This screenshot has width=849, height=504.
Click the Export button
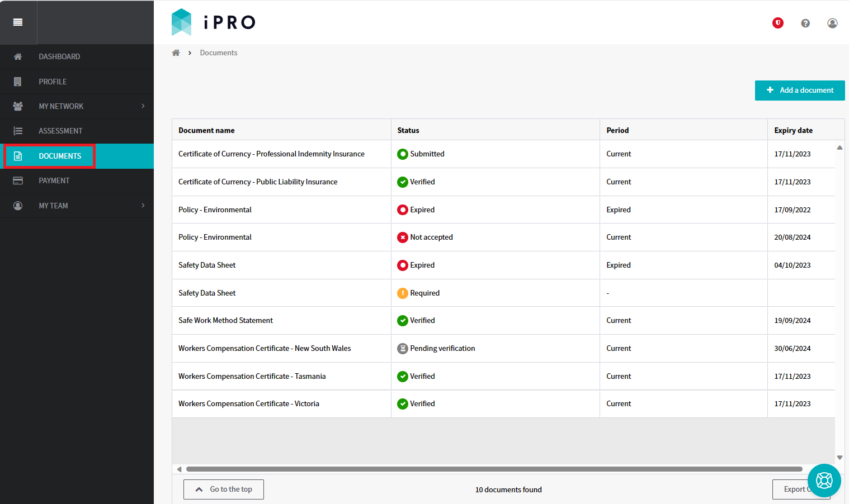tap(801, 489)
